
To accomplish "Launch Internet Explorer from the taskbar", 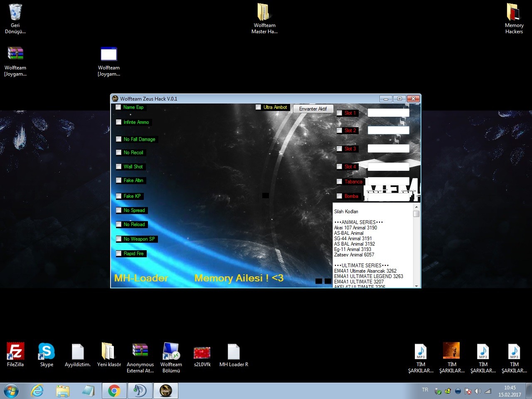I will (x=37, y=391).
